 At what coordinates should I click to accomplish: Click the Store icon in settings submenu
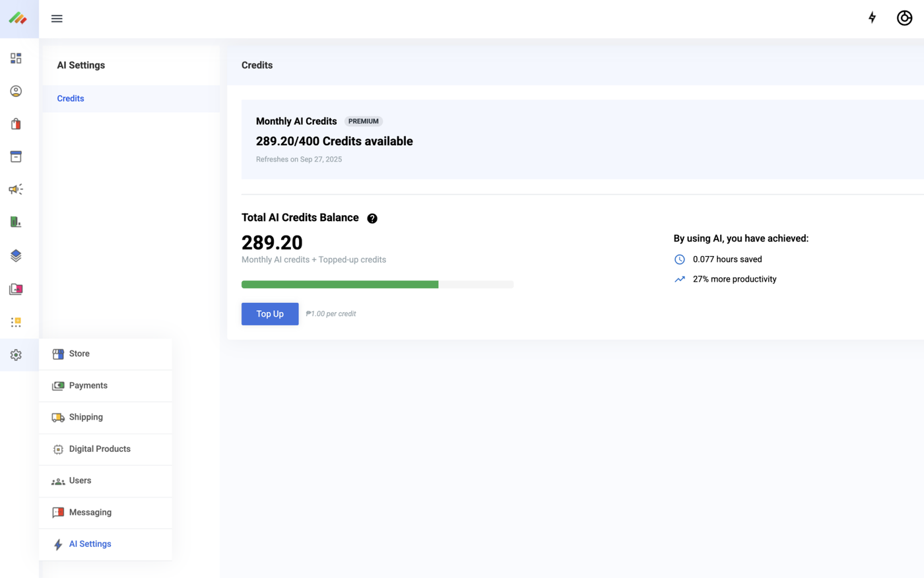tap(58, 354)
